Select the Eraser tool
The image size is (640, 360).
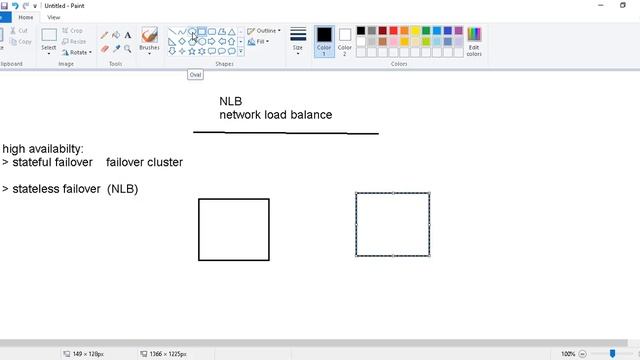click(x=105, y=49)
